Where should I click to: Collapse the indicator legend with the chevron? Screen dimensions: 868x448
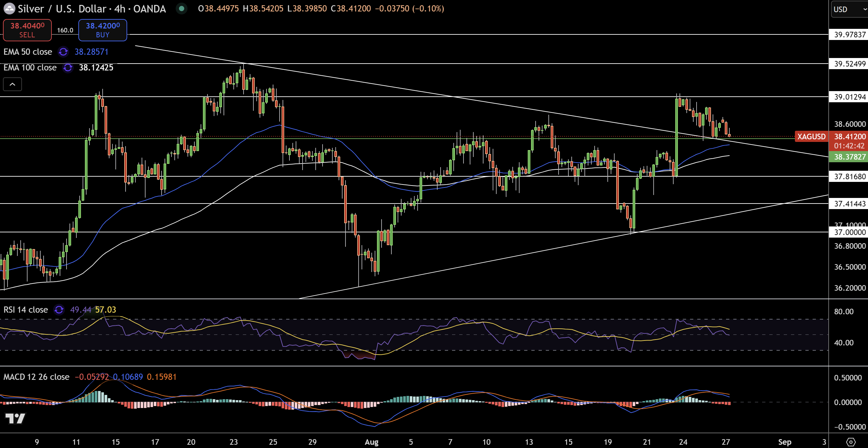pos(12,84)
